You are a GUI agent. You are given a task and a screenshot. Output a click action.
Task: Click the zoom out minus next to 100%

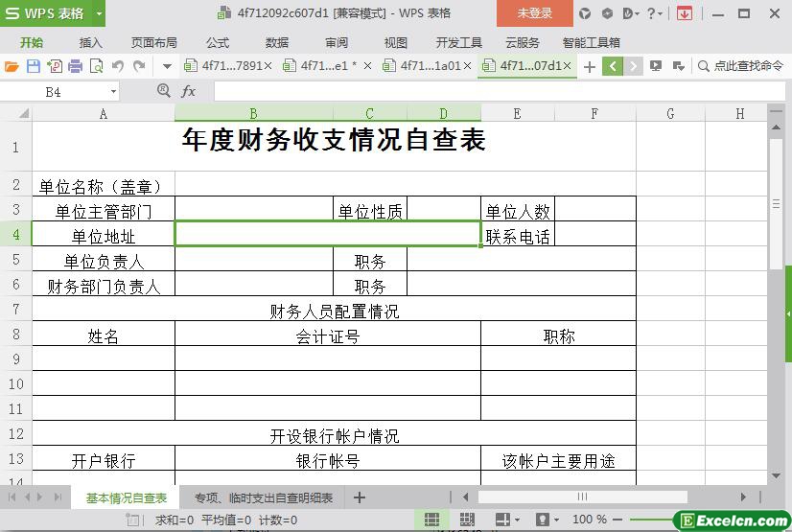pos(618,520)
